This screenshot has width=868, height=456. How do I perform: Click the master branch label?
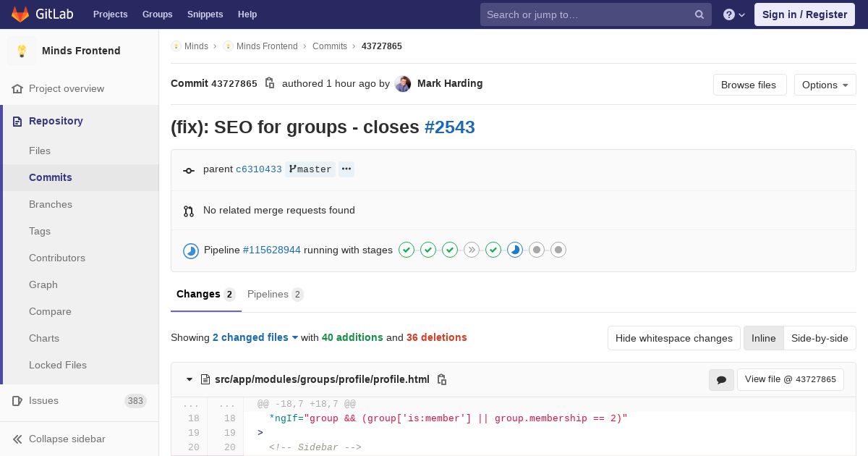[310, 169]
